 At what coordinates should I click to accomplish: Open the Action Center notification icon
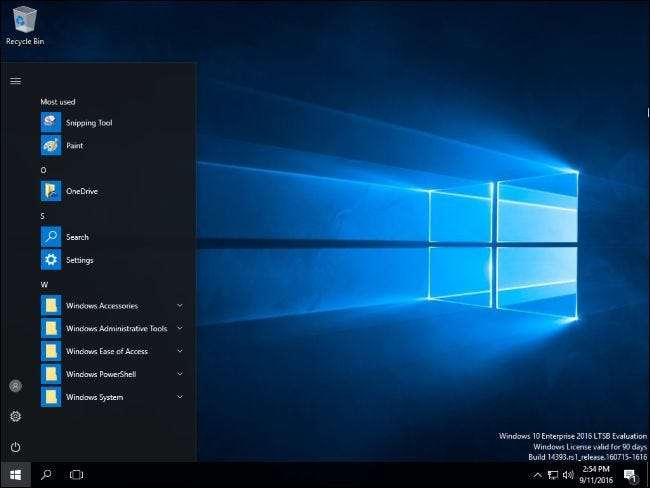(x=629, y=475)
